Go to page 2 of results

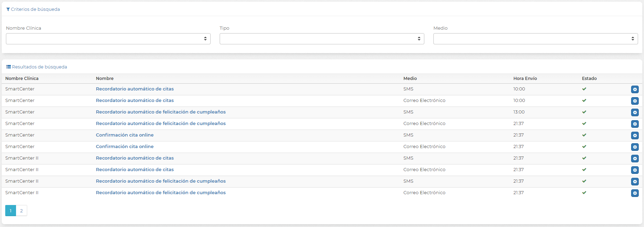pyautogui.click(x=22, y=211)
